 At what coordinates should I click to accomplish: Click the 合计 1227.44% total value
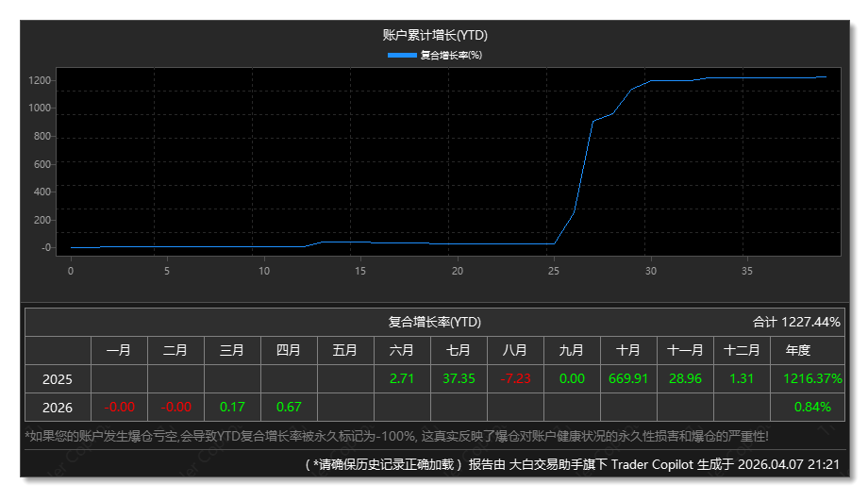796,322
